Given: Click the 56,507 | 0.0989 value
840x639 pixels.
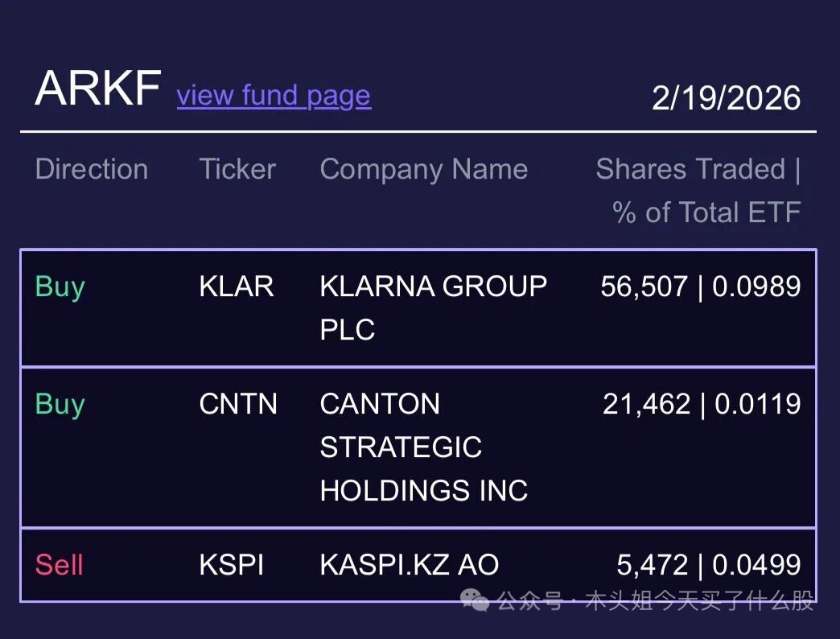Looking at the screenshot, I should pos(700,287).
